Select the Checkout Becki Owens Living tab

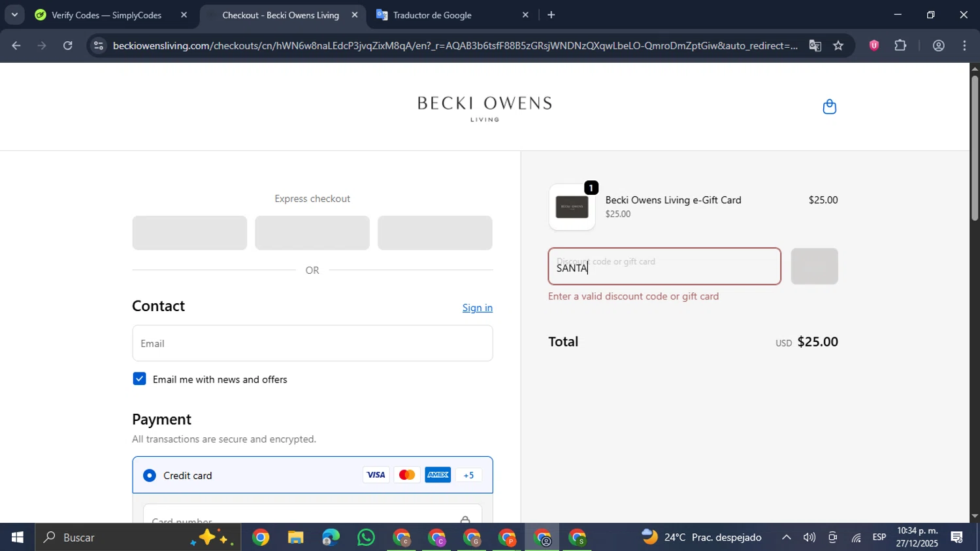281,14
